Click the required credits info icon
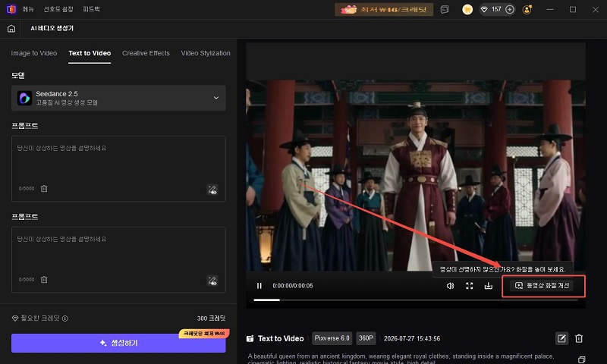Image resolution: width=607 pixels, height=364 pixels. point(65,318)
